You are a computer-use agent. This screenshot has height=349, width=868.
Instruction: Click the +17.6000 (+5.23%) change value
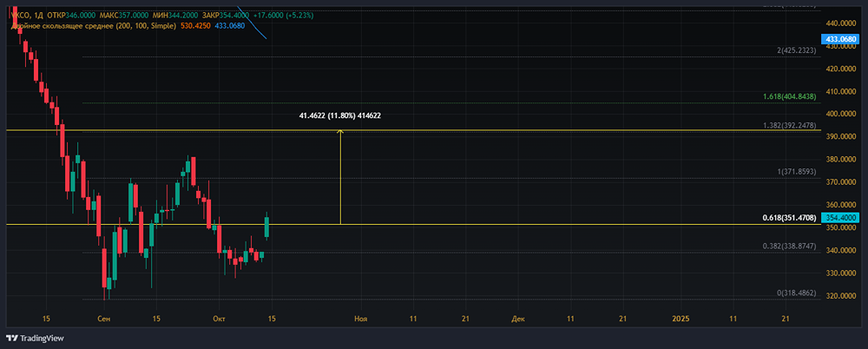(284, 16)
